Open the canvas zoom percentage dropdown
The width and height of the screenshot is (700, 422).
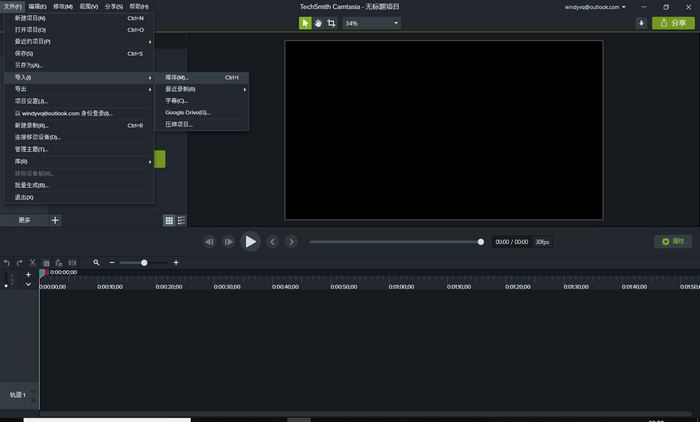point(371,23)
